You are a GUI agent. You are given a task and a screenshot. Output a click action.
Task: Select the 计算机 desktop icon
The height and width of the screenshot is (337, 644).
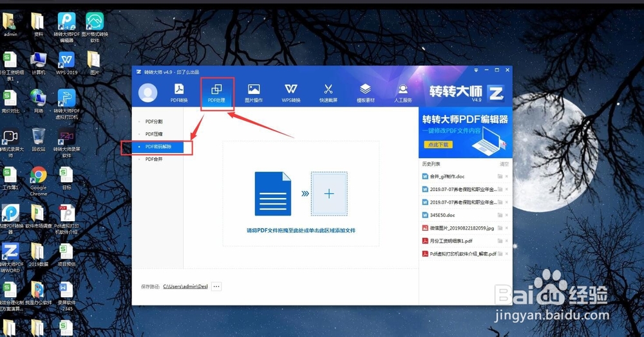pos(38,64)
